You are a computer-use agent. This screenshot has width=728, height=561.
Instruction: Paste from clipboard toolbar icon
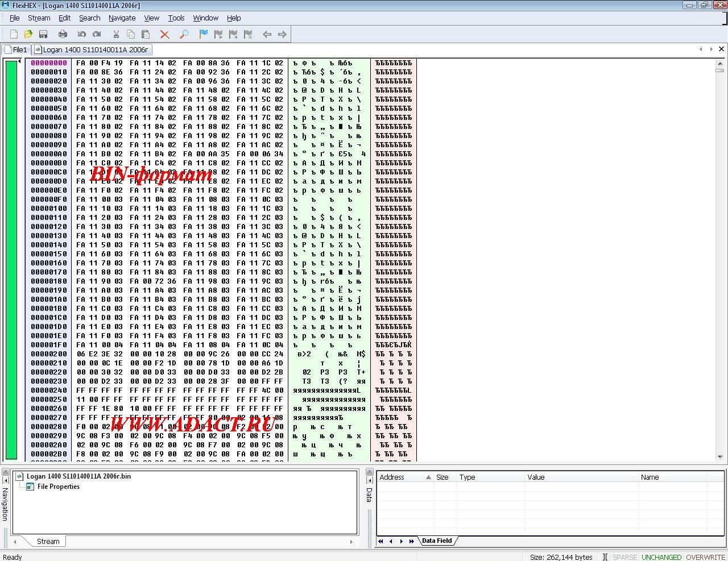[146, 34]
